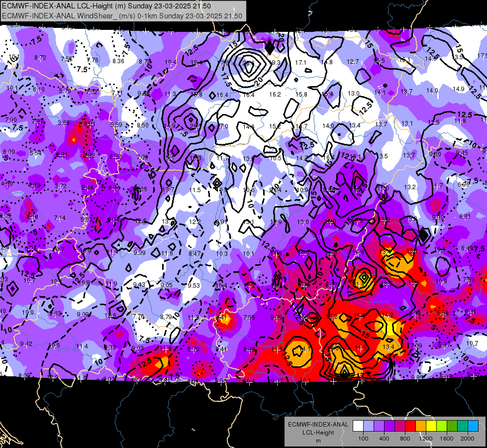This screenshot has height=448, width=487.
Task: Click the lime green legend swatch
Action: click(442, 426)
